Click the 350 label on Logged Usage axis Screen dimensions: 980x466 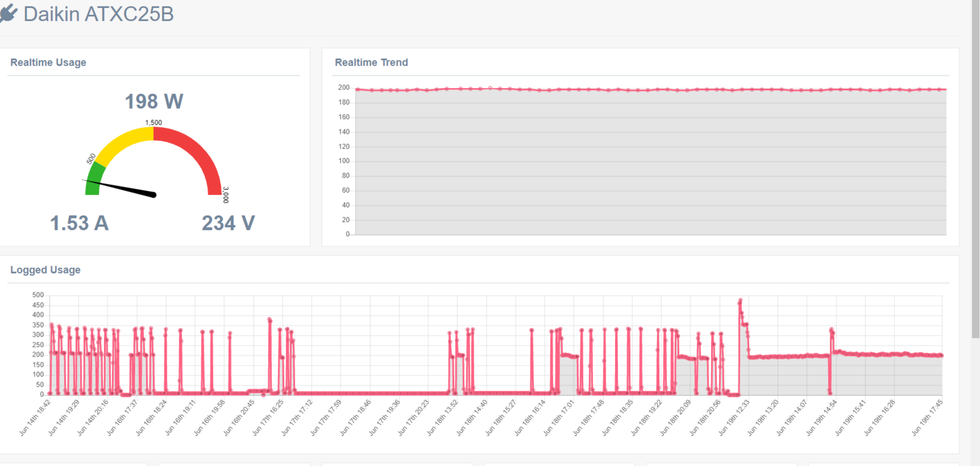pyautogui.click(x=38, y=325)
